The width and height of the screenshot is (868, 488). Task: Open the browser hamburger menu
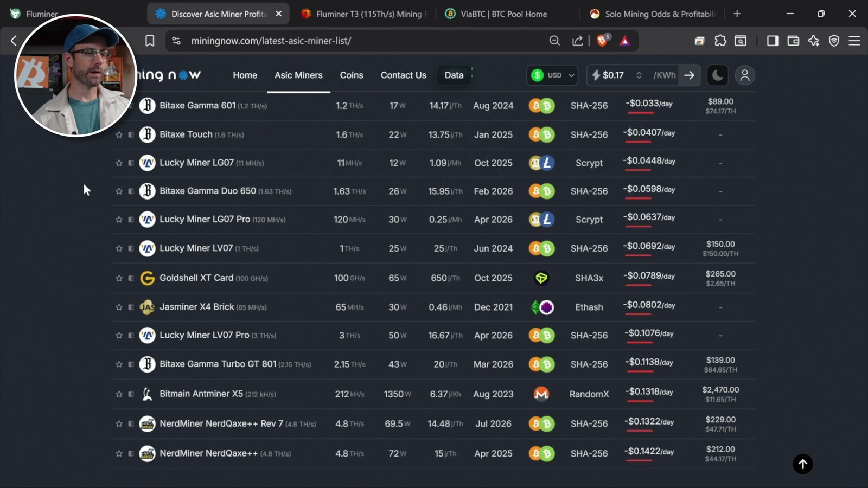tap(854, 41)
